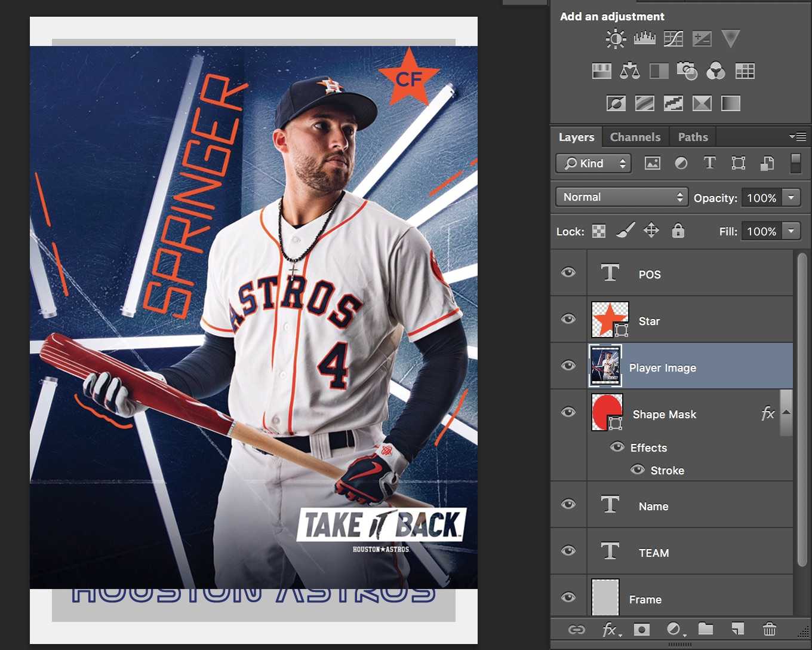
Task: Open the Fill slider dropdown
Action: click(791, 231)
